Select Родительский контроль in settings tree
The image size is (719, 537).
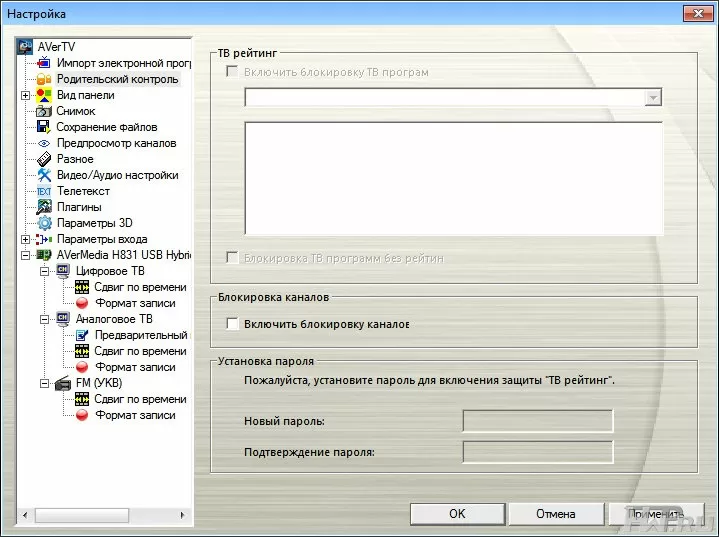[x=117, y=79]
